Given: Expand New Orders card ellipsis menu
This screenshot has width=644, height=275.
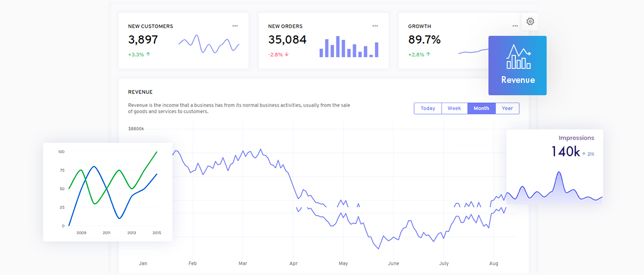Looking at the screenshot, I should coord(375,26).
